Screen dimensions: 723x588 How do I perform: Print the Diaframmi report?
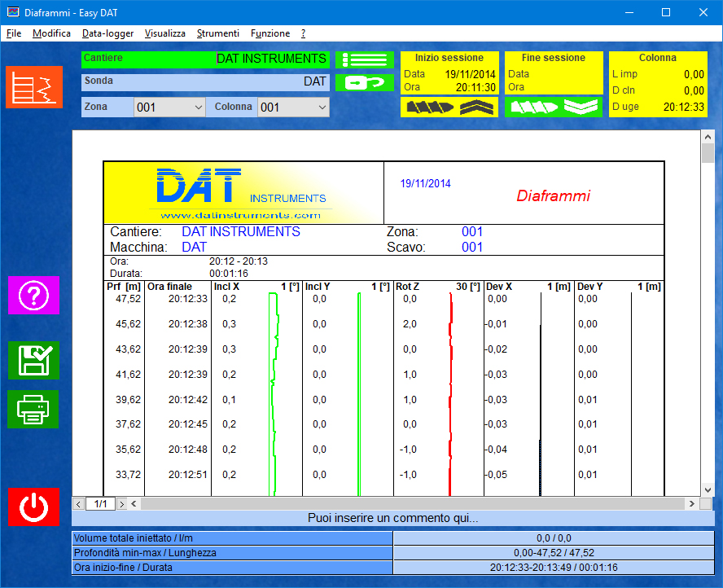33,409
